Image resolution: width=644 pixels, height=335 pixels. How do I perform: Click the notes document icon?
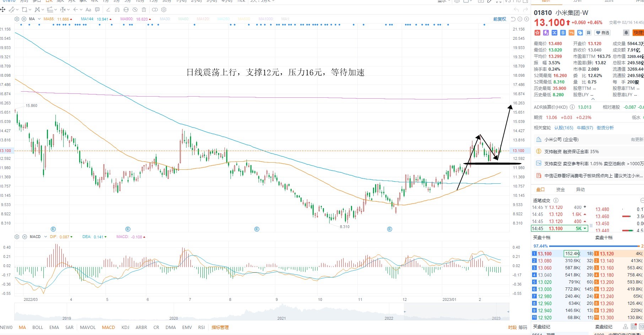tap(589, 33)
